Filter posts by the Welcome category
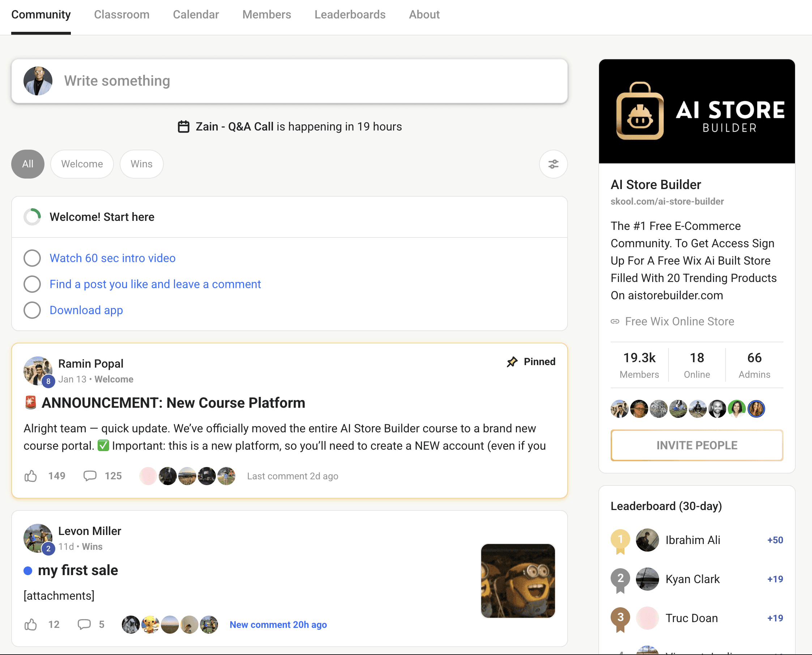The image size is (812, 655). (x=82, y=164)
